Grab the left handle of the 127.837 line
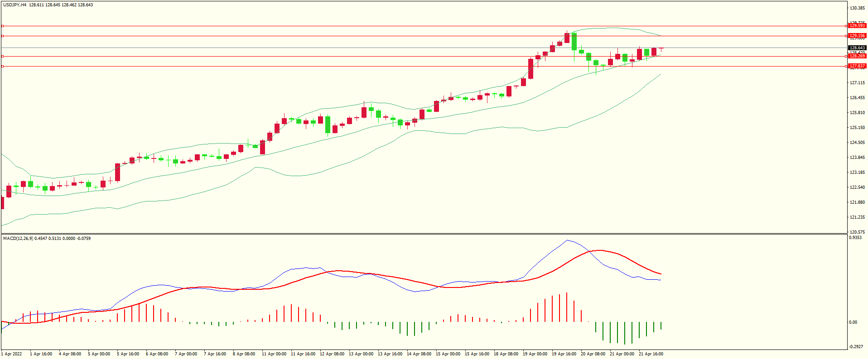 pos(2,66)
